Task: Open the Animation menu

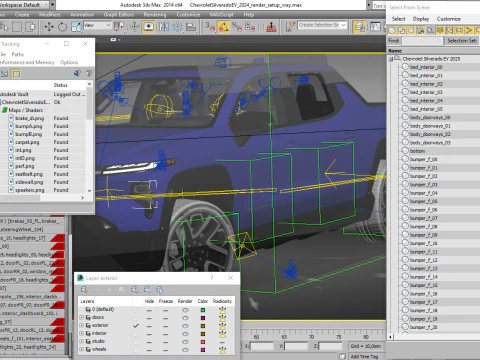Action: (82, 15)
